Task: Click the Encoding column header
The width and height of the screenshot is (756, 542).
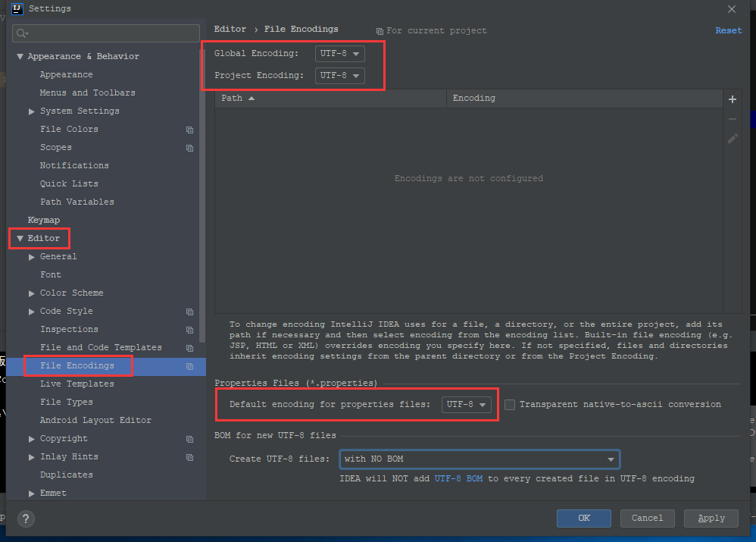Action: click(584, 99)
